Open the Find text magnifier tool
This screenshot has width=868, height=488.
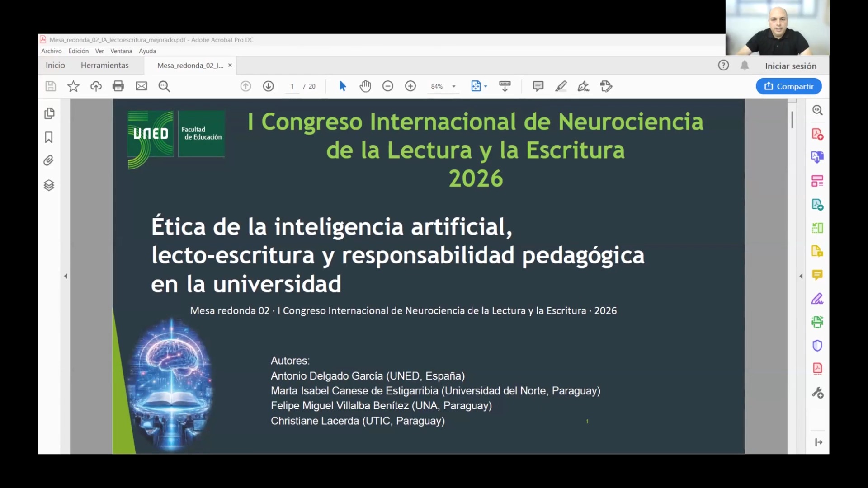pos(164,86)
